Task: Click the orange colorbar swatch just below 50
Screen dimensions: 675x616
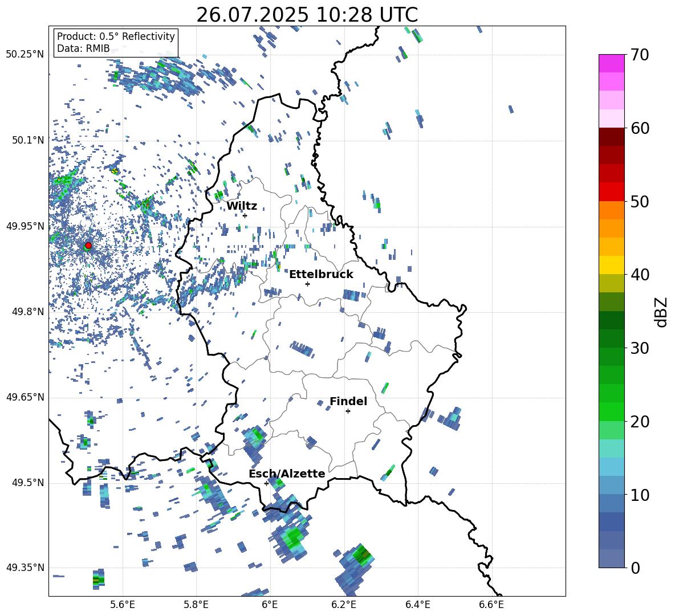Action: (611, 210)
